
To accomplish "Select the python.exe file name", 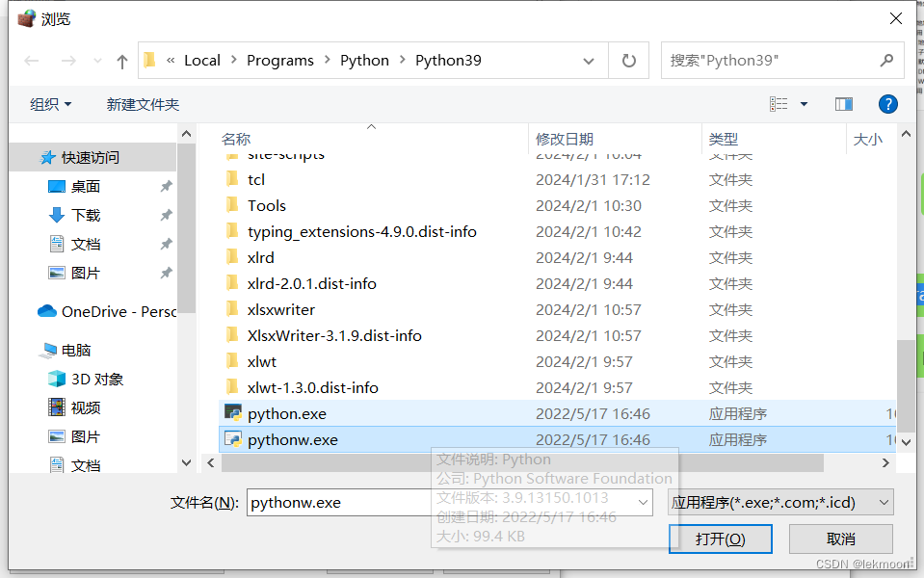I will [286, 413].
